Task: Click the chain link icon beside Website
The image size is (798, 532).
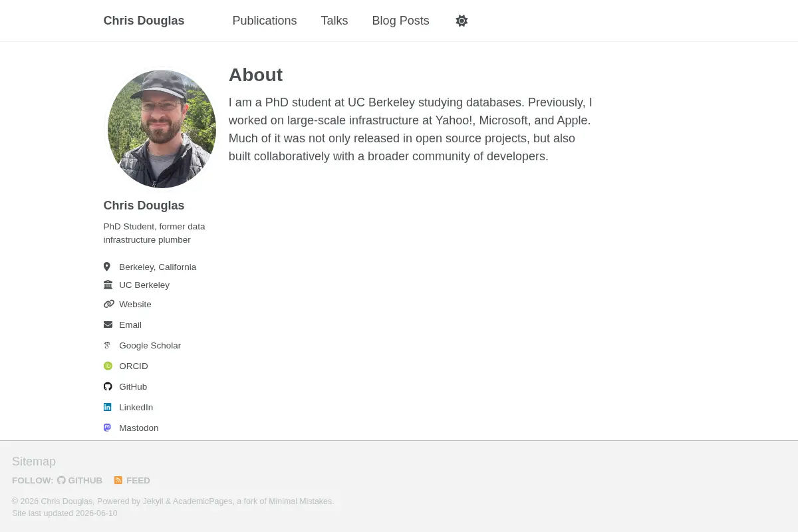Action: coord(108,304)
